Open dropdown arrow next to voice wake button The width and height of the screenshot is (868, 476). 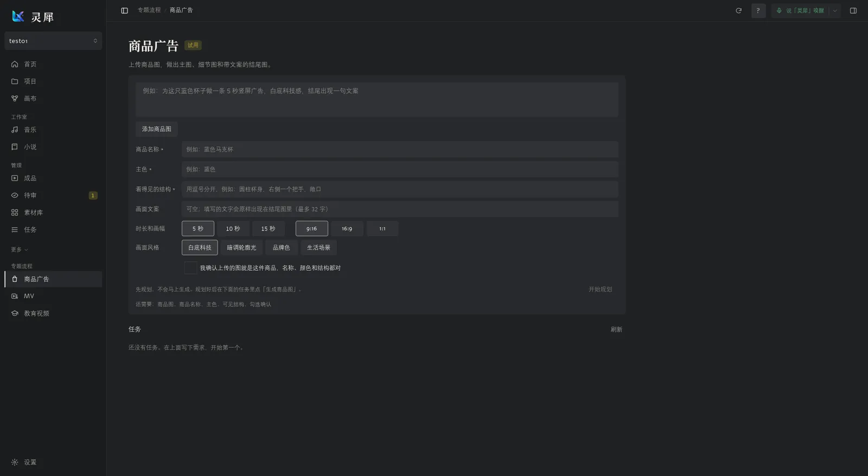tap(835, 10)
